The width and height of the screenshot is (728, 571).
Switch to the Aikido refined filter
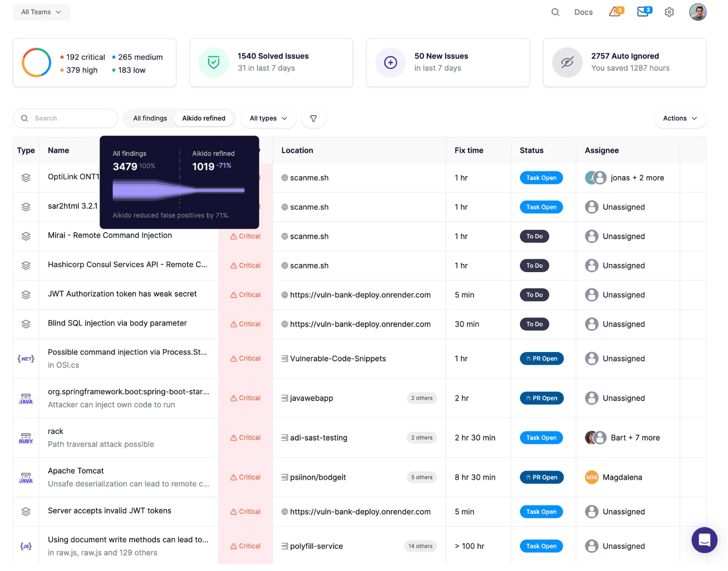tap(203, 118)
